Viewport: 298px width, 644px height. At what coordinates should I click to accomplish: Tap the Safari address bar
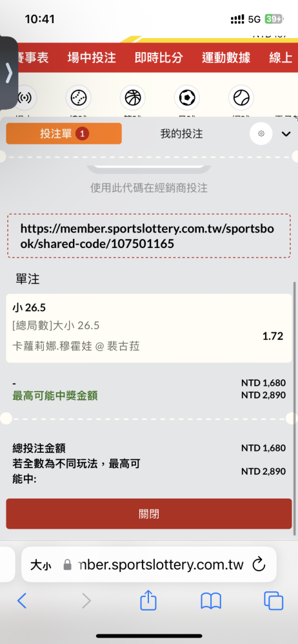(x=148, y=564)
